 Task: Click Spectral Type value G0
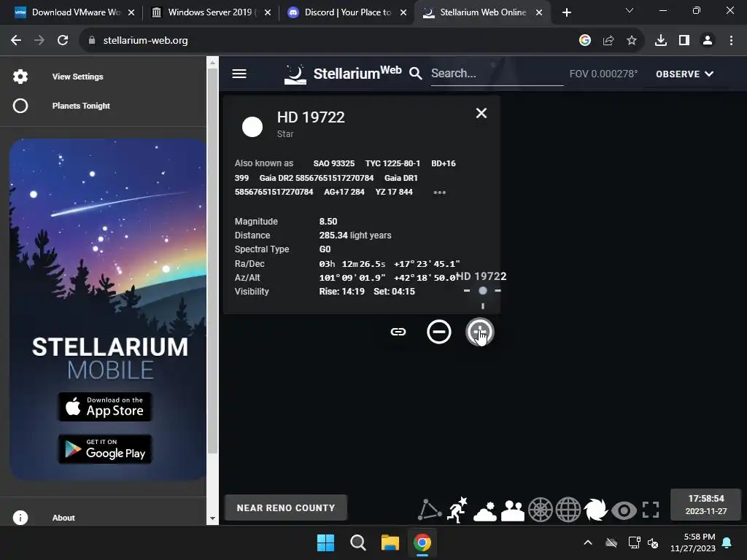[325, 249]
